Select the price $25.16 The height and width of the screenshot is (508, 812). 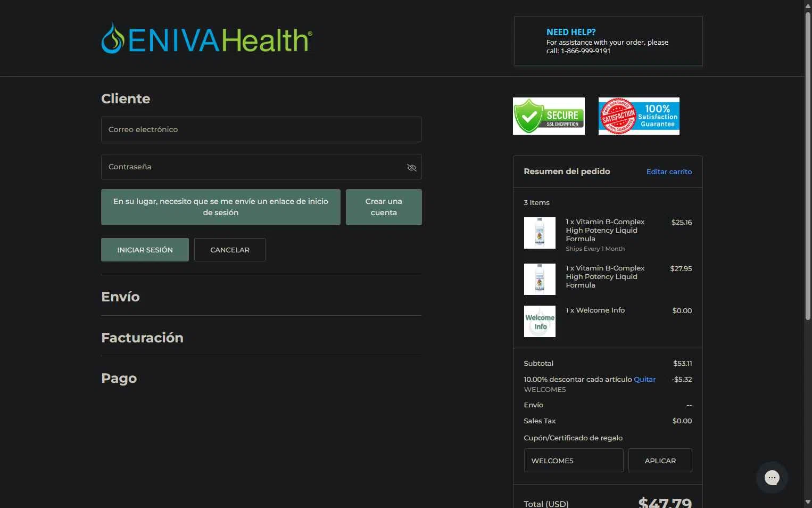coord(682,222)
